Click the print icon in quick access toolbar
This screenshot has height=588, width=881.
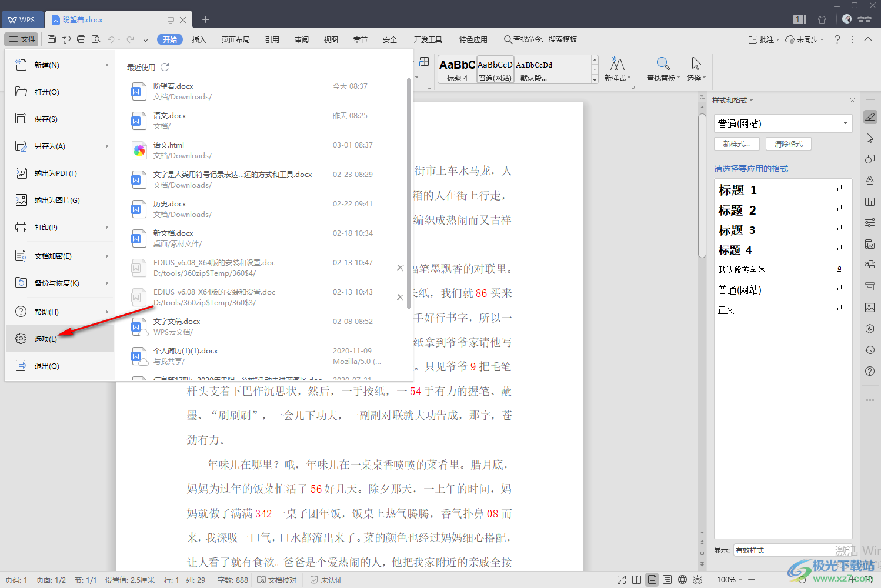[x=81, y=39]
